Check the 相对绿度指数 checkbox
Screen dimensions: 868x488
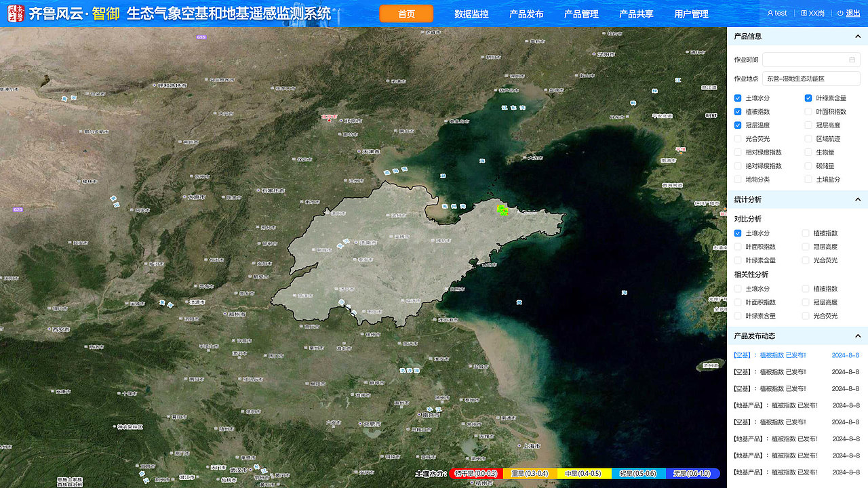[738, 152]
